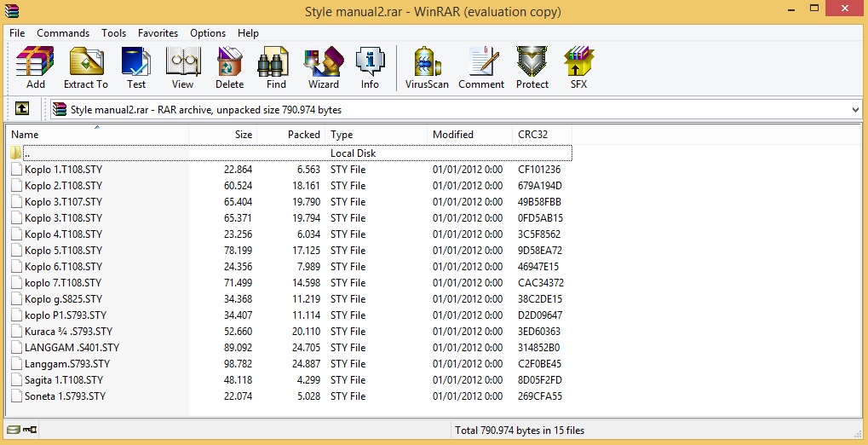The height and width of the screenshot is (445, 868).
Task: Click Local Disk type cell
Action: [354, 153]
